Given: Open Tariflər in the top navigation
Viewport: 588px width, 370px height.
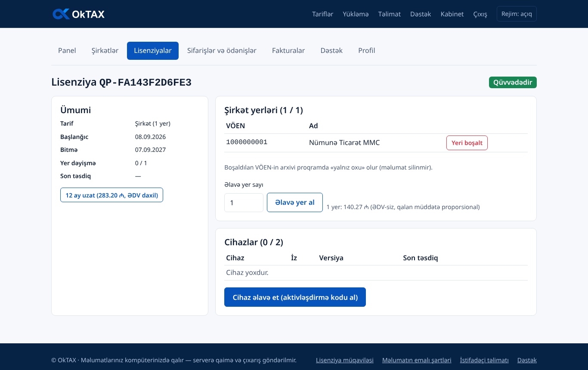Looking at the screenshot, I should pos(323,14).
